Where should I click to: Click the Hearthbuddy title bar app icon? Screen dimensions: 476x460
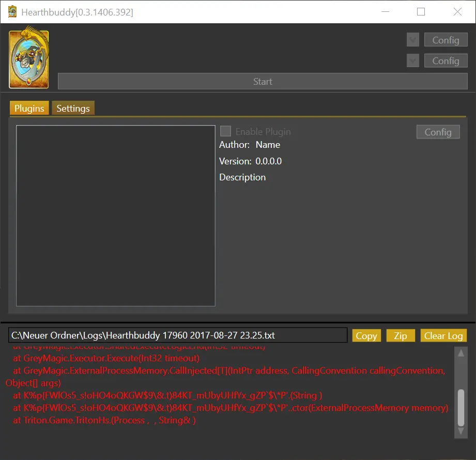[x=12, y=11]
